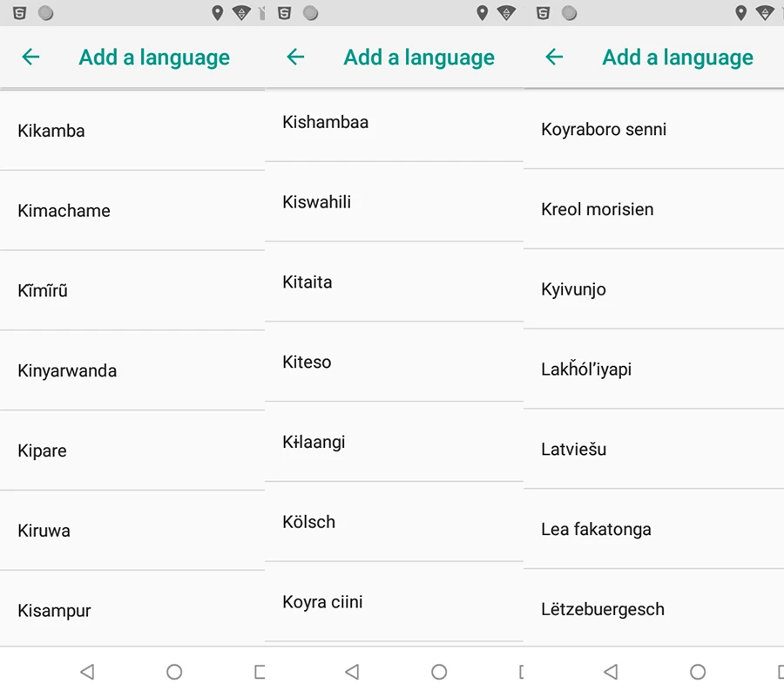This screenshot has height=698, width=784.
Task: Choose Koyra ciini language
Action: tap(394, 602)
